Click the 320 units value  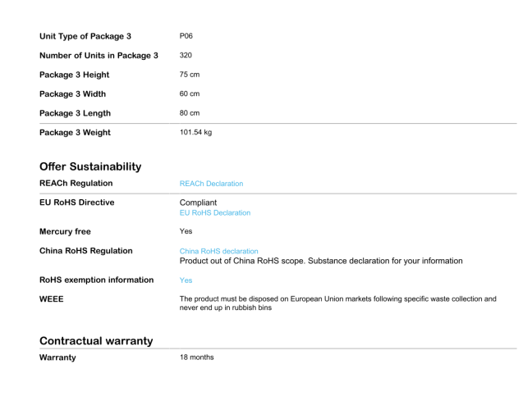[x=186, y=55]
